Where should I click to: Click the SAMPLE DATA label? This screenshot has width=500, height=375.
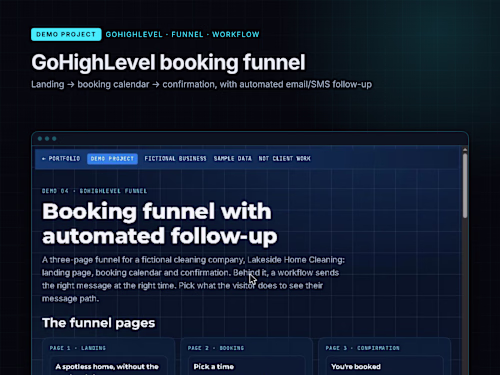233,159
